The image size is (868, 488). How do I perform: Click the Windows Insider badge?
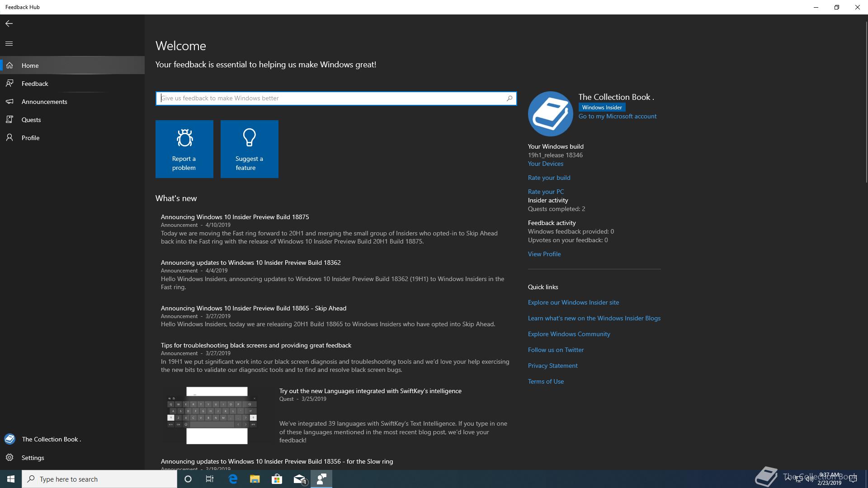point(602,108)
